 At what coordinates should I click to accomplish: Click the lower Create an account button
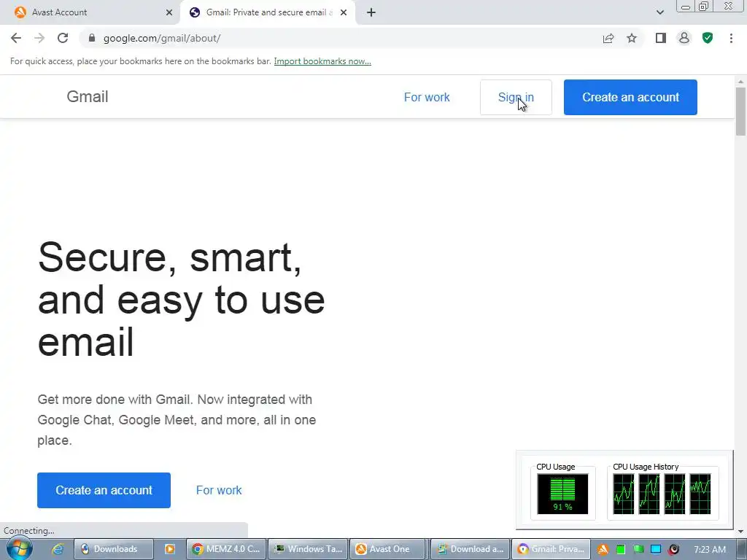pos(104,490)
